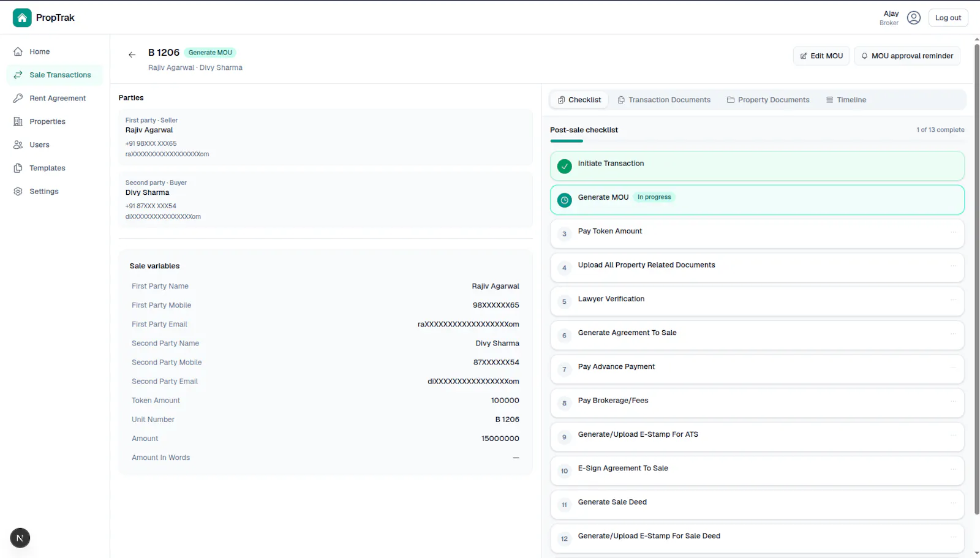Select Pay Brokerage/Fees step
The height and width of the screenshot is (558, 980).
[757, 403]
